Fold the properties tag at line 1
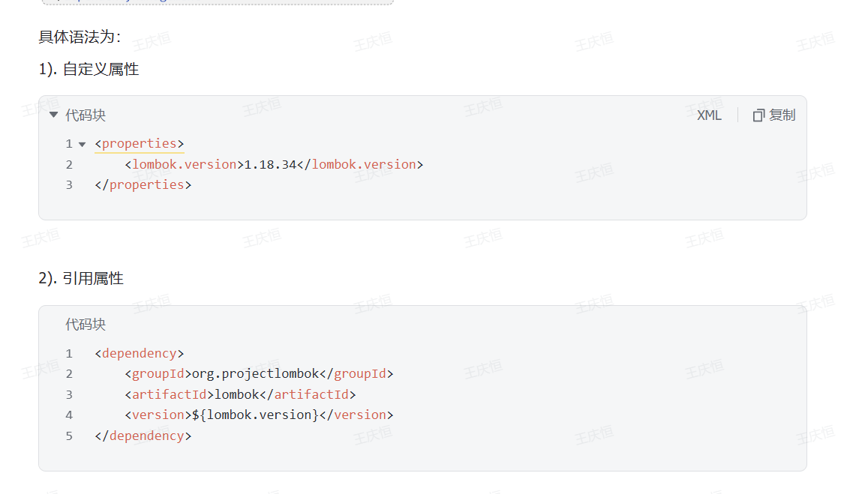Image resolution: width=868 pixels, height=494 pixels. click(x=82, y=144)
